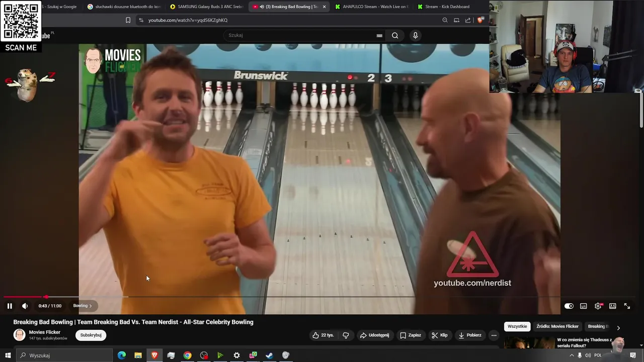Viewport: 644px width, 362px height.
Task: Click the YouTube search magnifier button
Action: tap(395, 35)
